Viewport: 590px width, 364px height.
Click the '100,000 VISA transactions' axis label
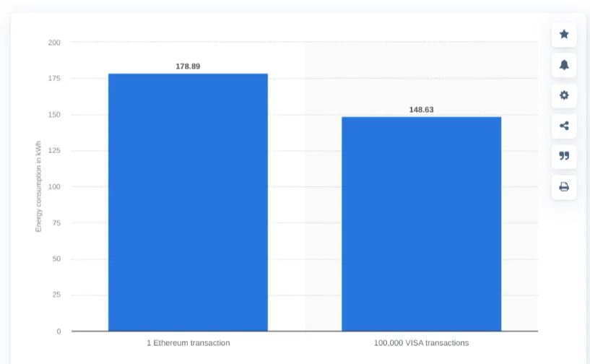coord(422,343)
